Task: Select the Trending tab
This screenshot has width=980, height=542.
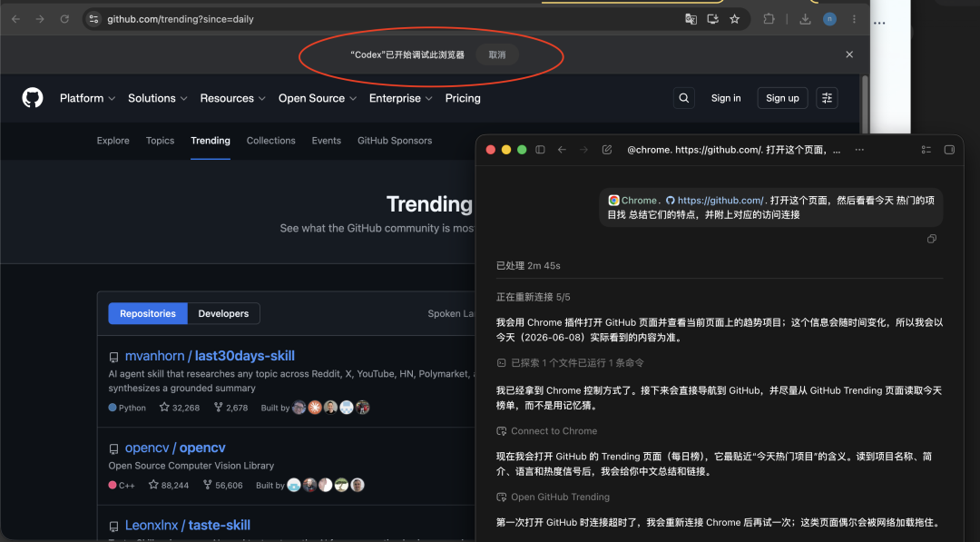Action: click(x=211, y=141)
